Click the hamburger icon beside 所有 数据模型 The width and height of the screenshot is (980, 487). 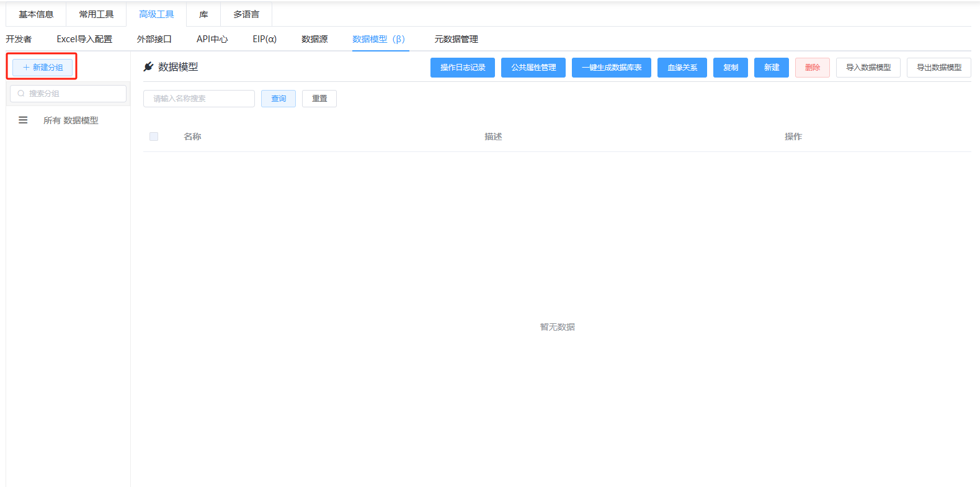point(23,120)
